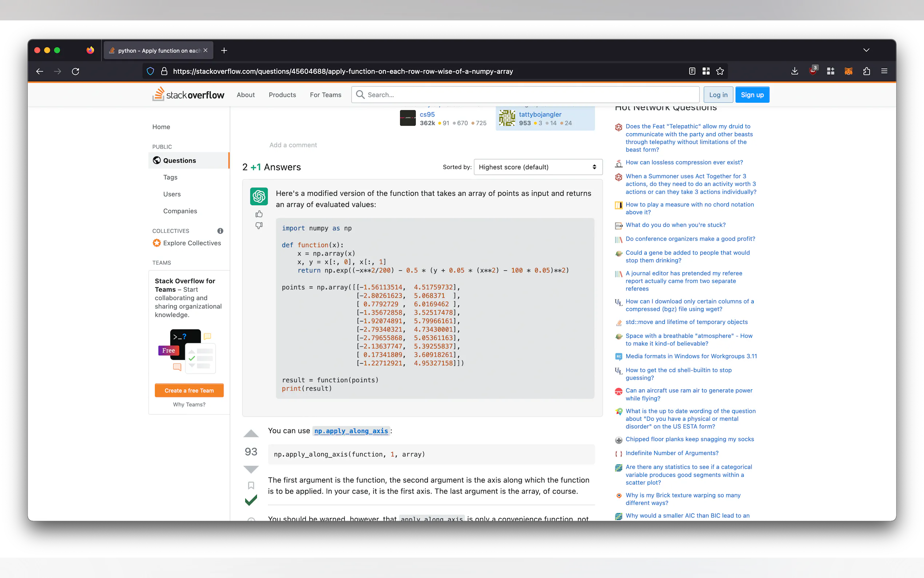The width and height of the screenshot is (924, 578).
Task: Open np.apply_along_axis documentation link
Action: (351, 431)
